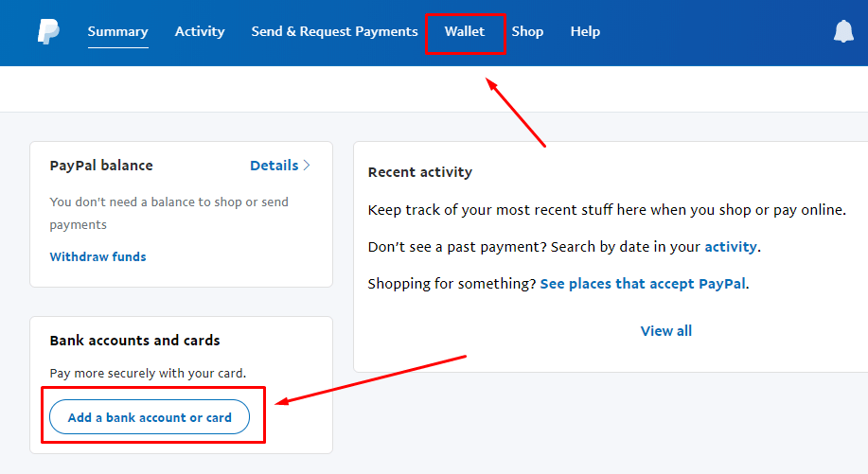Select Send & Request Payments
This screenshot has width=868, height=474.
click(x=334, y=31)
